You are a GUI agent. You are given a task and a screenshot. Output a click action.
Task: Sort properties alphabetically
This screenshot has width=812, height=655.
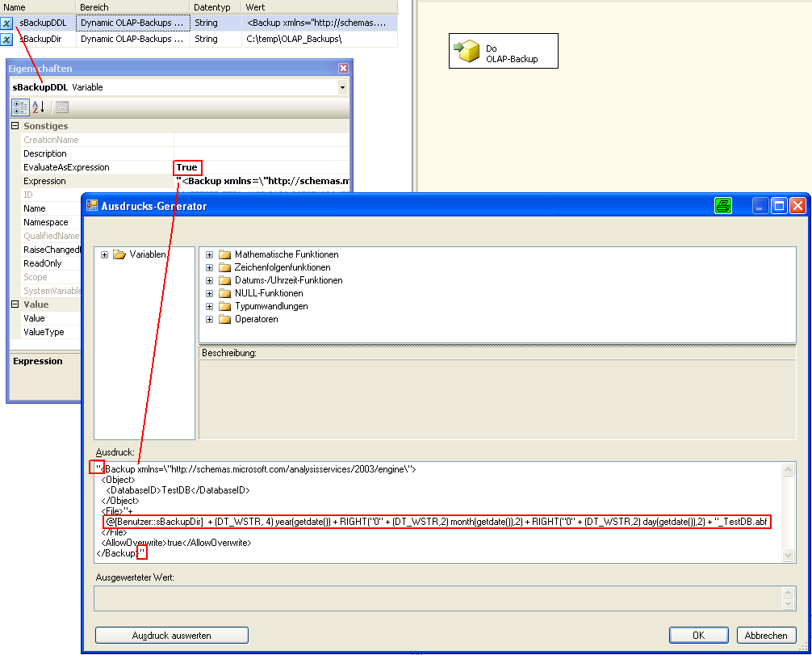pos(38,107)
